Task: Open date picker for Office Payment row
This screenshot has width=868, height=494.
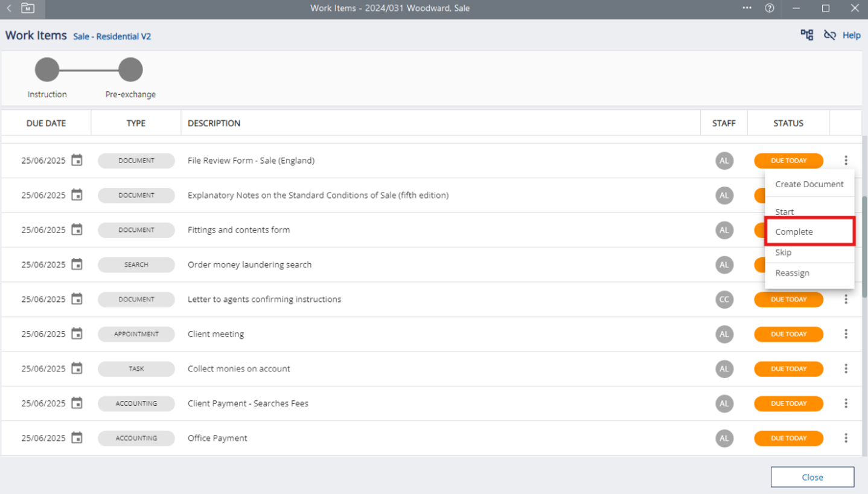Action: point(77,438)
